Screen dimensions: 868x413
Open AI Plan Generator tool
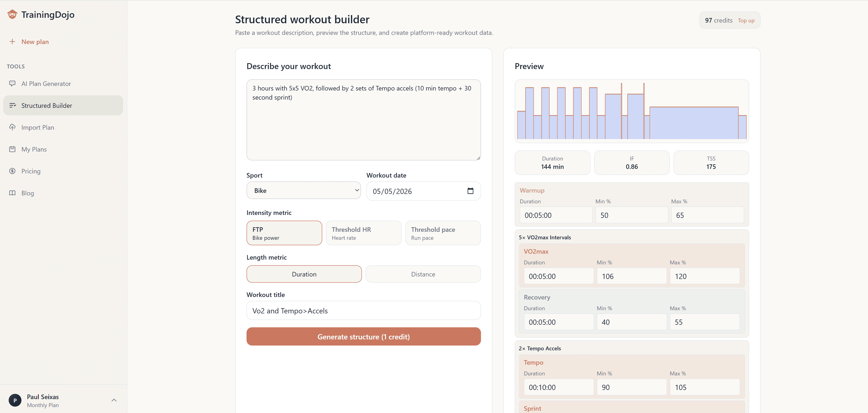tap(63, 84)
